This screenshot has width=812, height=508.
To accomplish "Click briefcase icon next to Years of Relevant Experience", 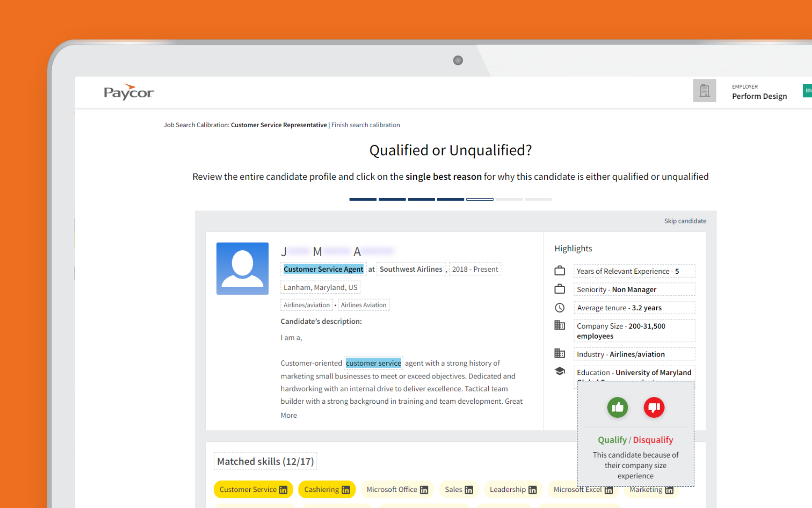I will click(560, 271).
